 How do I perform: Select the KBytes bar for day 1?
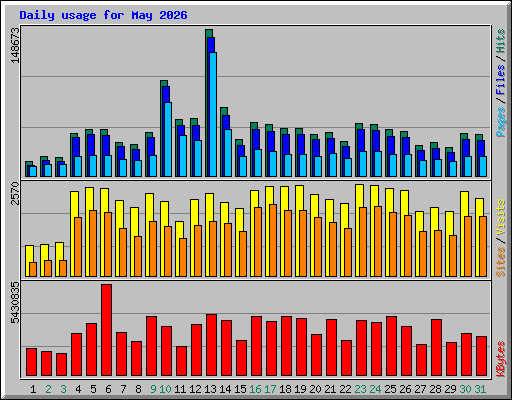pos(32,362)
